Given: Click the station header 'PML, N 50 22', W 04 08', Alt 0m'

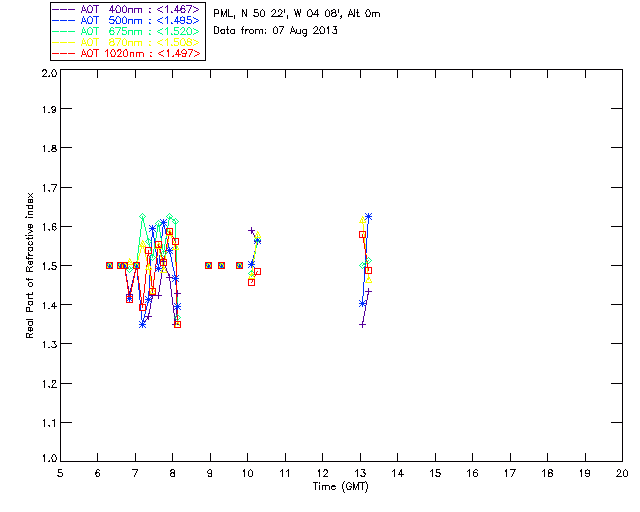Looking at the screenshot, I should tap(297, 14).
